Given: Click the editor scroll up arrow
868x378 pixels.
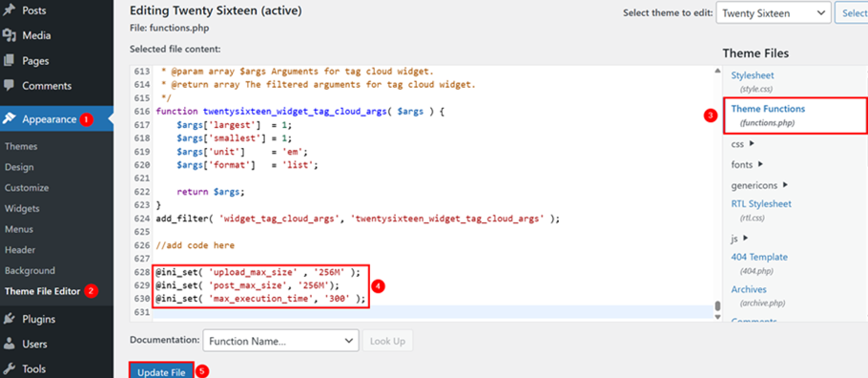Looking at the screenshot, I should [717, 71].
